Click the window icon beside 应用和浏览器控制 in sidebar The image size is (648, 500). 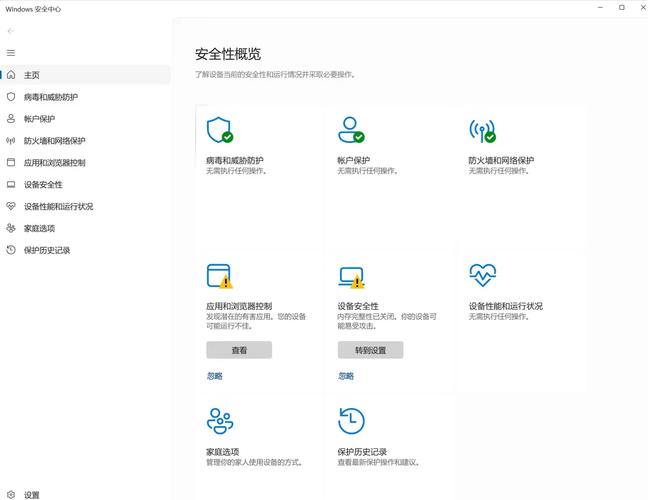click(11, 162)
